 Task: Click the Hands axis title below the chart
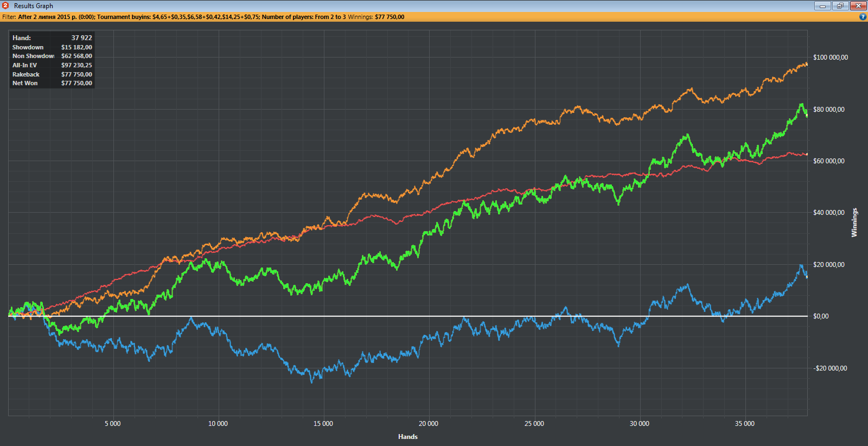tap(407, 437)
